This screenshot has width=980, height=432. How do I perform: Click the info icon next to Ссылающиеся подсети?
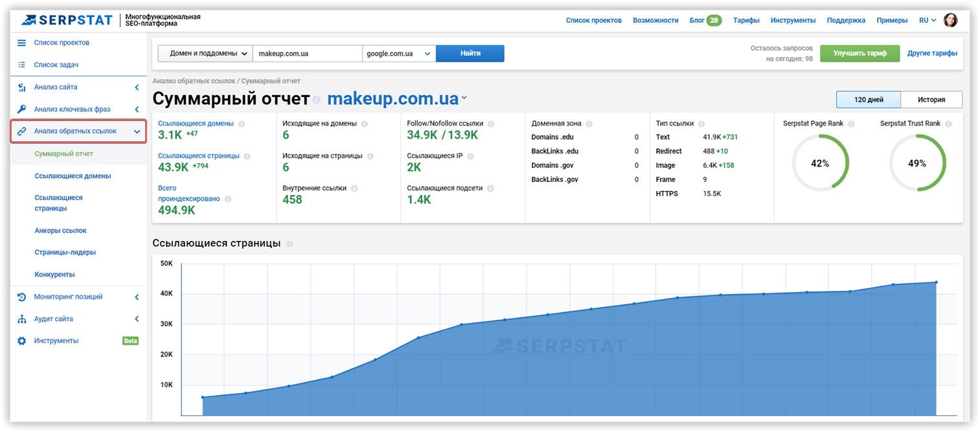pyautogui.click(x=490, y=188)
